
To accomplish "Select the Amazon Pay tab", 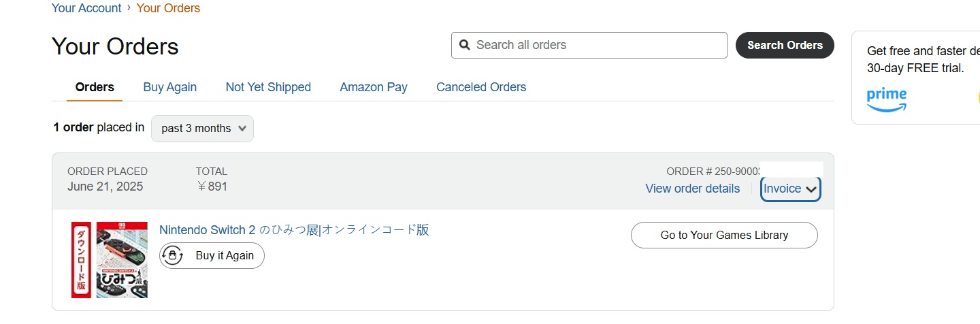I will 374,87.
